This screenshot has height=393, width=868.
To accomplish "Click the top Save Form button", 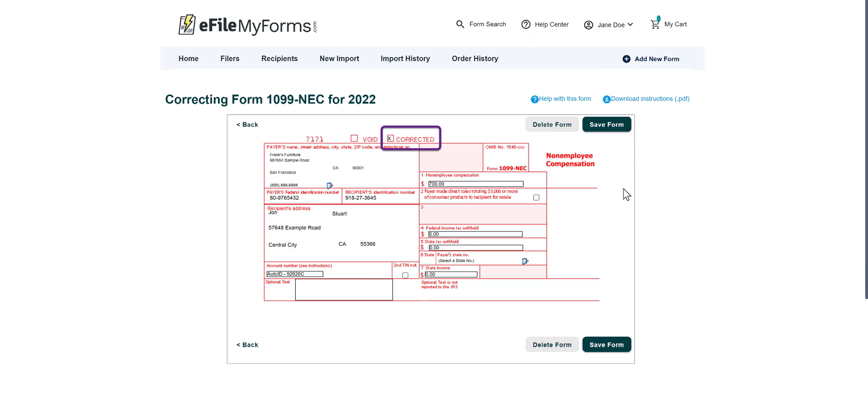I will click(x=606, y=124).
